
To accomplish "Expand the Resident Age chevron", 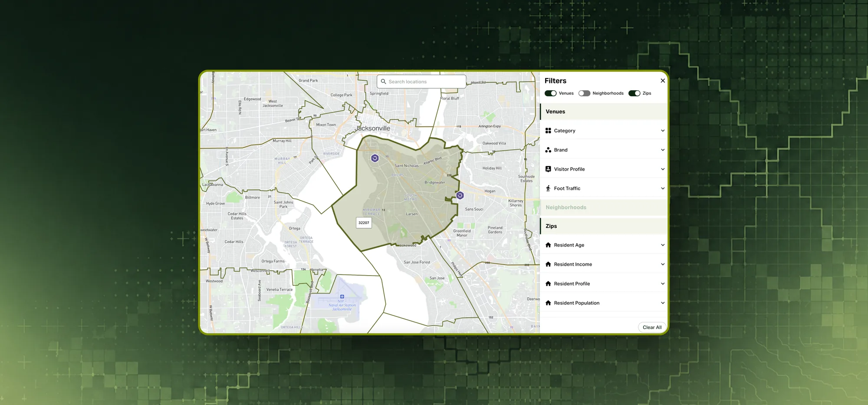I will click(663, 245).
